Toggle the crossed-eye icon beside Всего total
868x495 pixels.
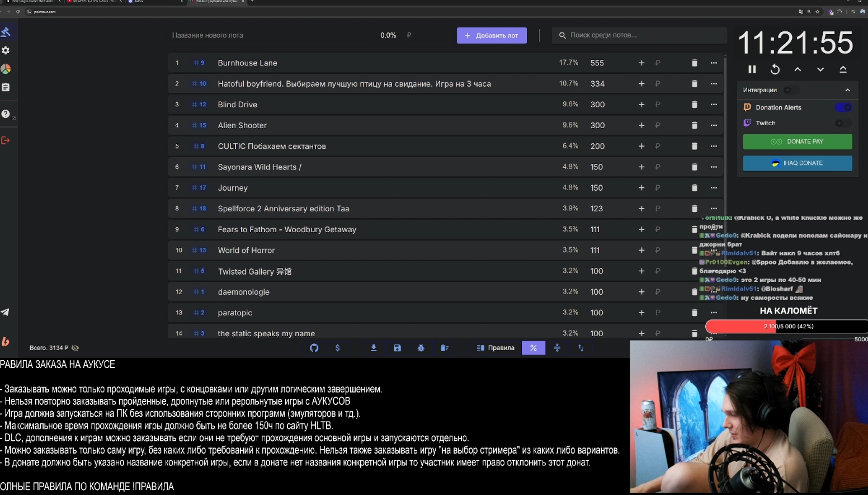click(x=76, y=348)
